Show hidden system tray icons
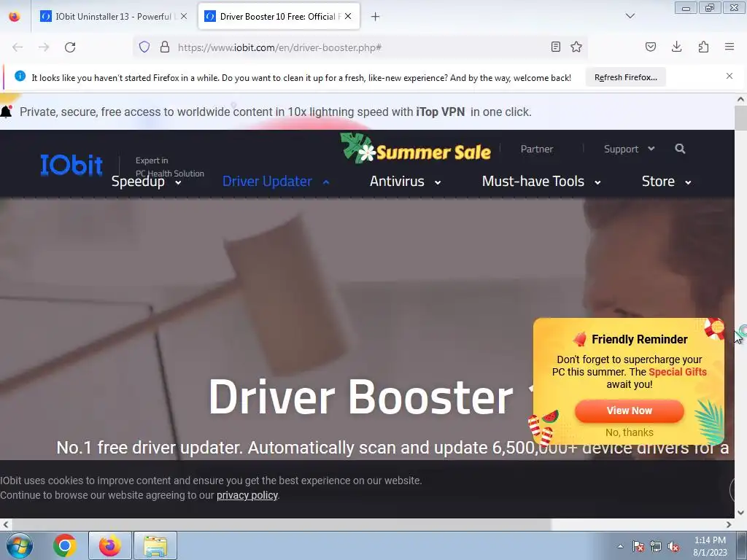Image resolution: width=747 pixels, height=560 pixels. click(620, 546)
